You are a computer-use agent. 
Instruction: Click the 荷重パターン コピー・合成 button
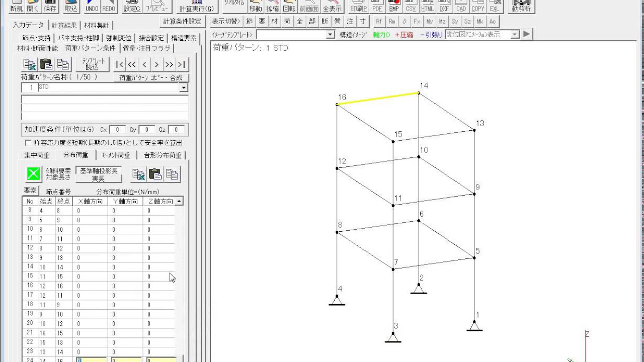pyautogui.click(x=151, y=78)
